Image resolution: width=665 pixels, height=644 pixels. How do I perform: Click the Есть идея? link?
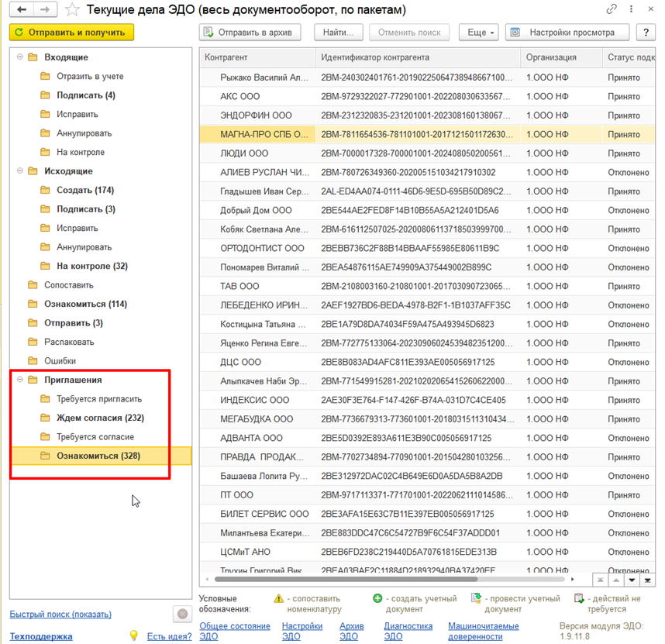click(x=169, y=636)
